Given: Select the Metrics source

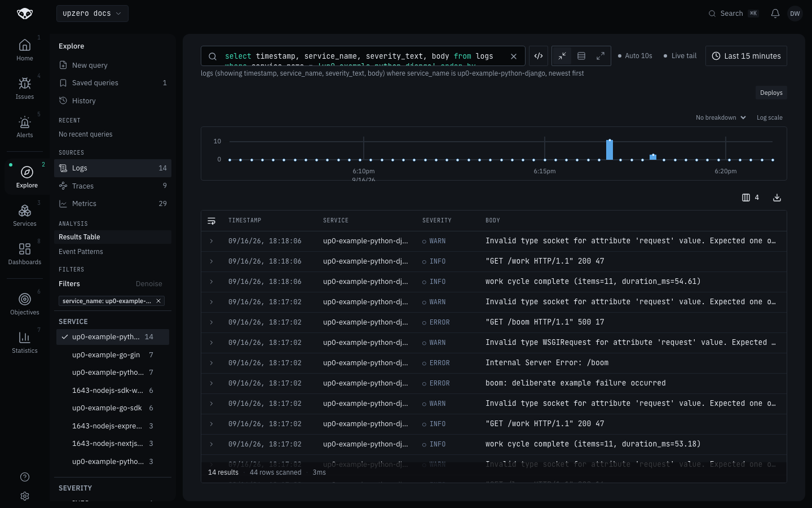Looking at the screenshot, I should pos(113,203).
